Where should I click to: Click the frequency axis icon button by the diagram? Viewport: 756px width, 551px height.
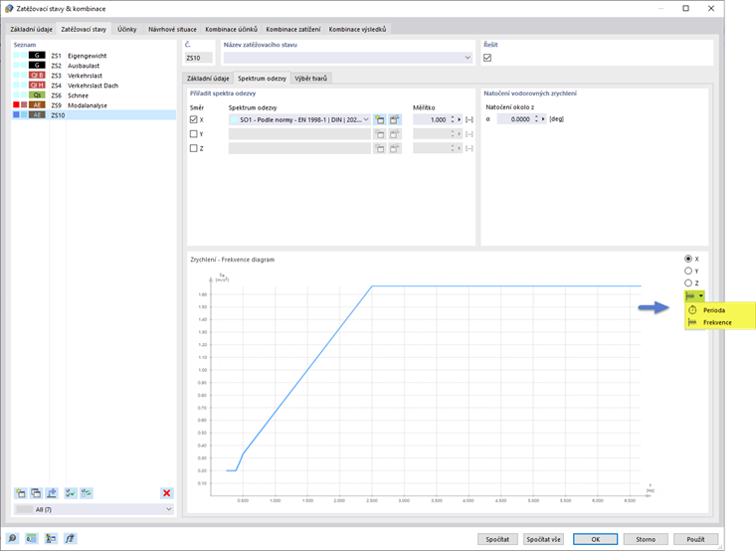point(690,295)
